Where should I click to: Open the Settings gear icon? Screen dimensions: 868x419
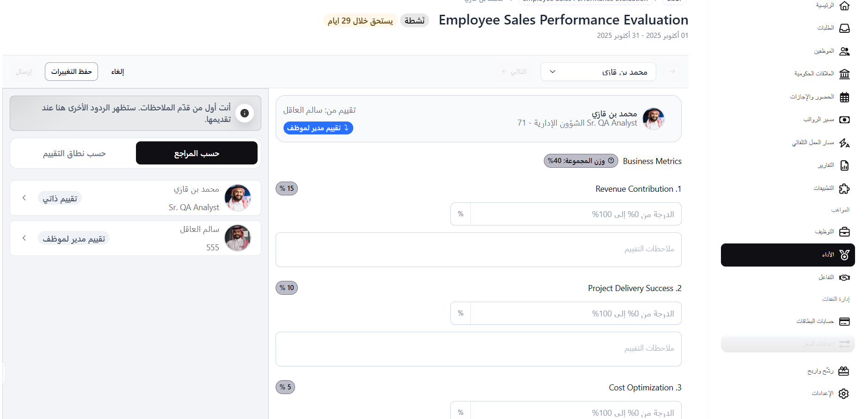click(843, 394)
